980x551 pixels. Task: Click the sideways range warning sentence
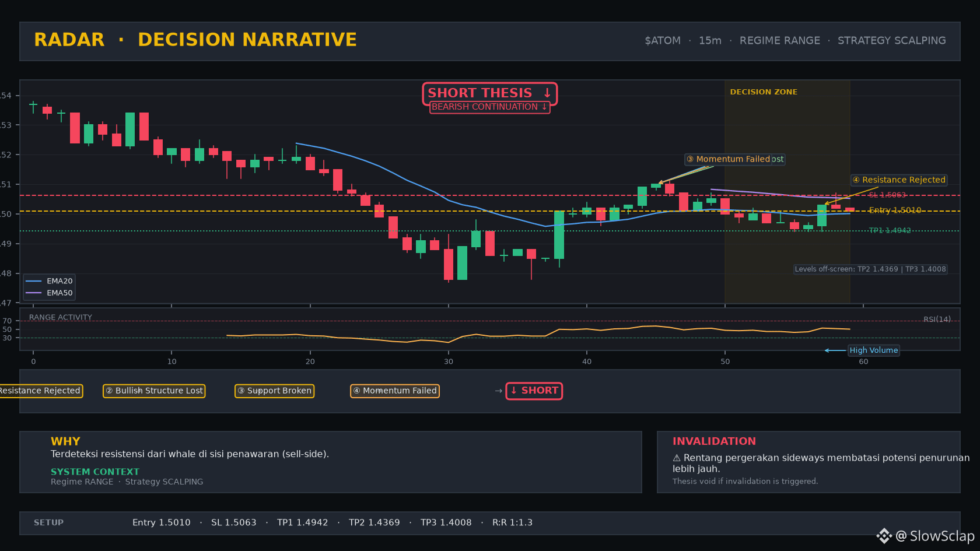(x=821, y=464)
